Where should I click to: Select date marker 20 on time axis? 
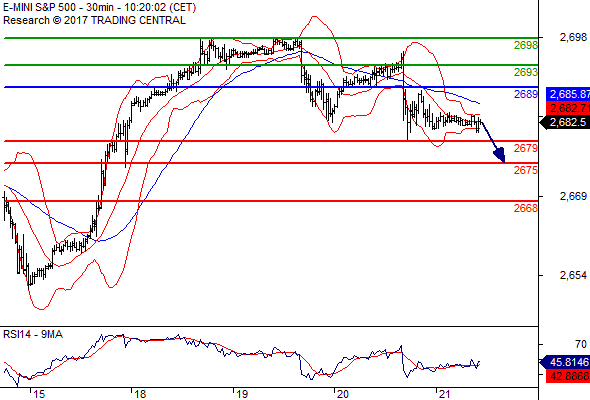pyautogui.click(x=343, y=394)
